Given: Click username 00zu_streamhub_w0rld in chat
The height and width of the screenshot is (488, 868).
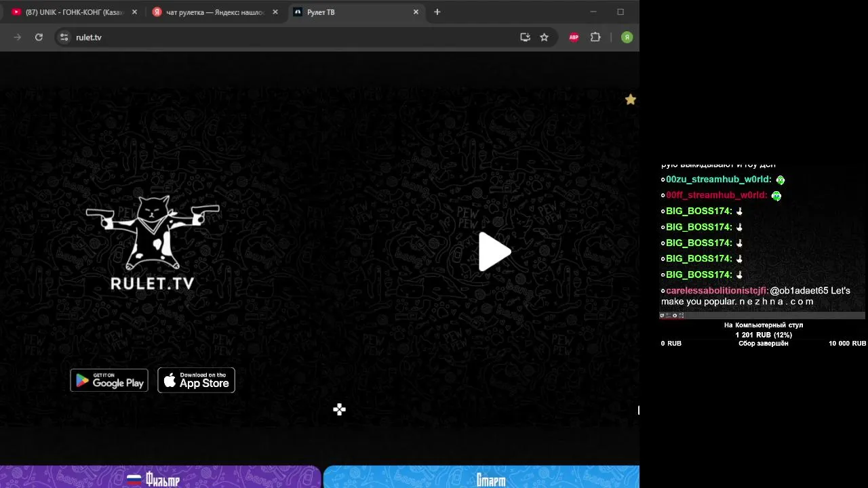Looking at the screenshot, I should pos(719,180).
